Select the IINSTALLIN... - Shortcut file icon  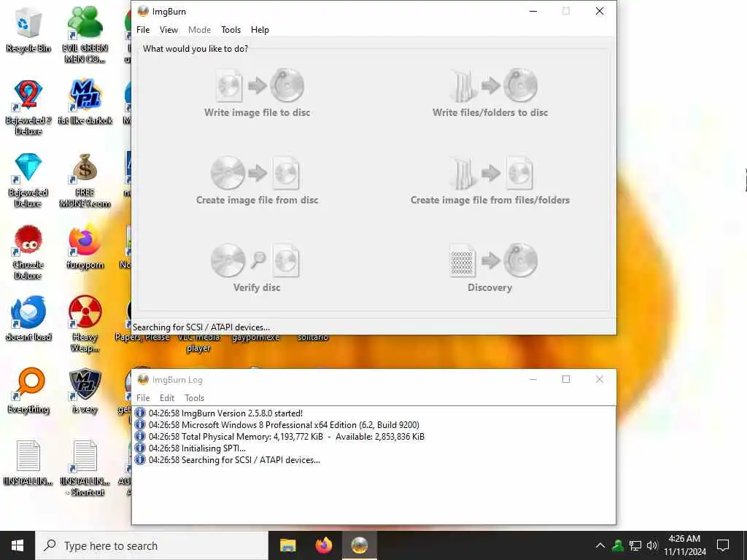coord(85,469)
